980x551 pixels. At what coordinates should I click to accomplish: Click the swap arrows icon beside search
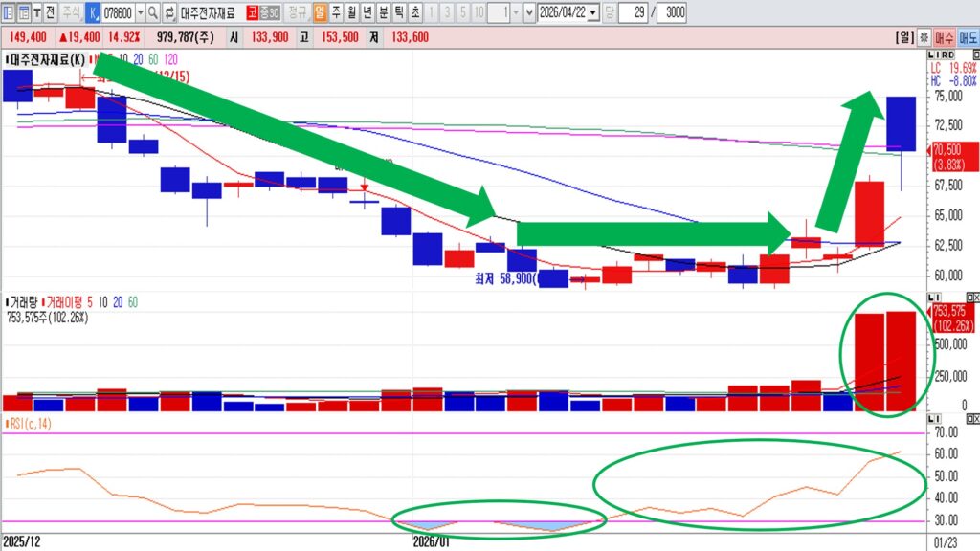[x=169, y=13]
